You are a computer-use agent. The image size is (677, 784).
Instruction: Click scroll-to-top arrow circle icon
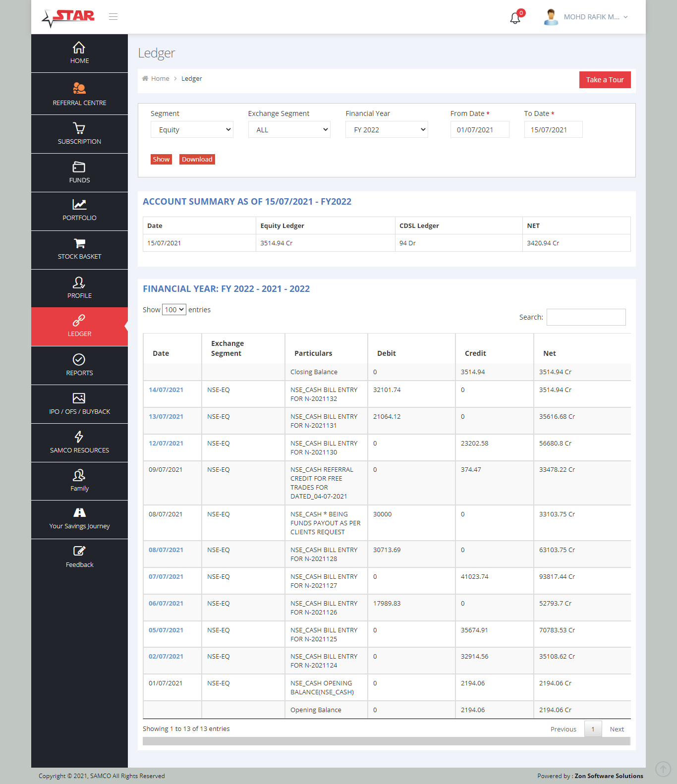point(663,769)
